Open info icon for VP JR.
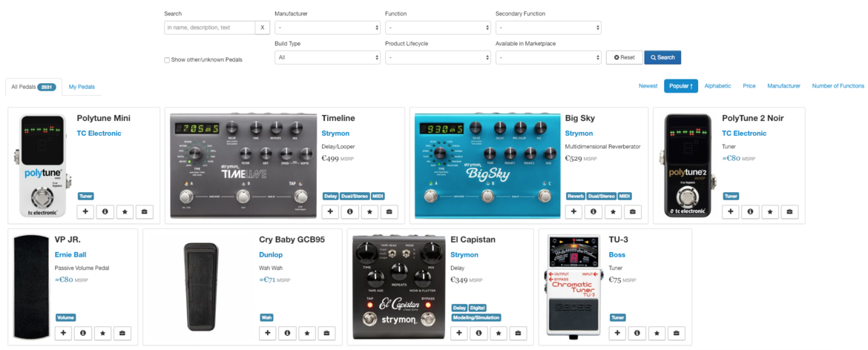This screenshot has height=350, width=868. tap(83, 333)
